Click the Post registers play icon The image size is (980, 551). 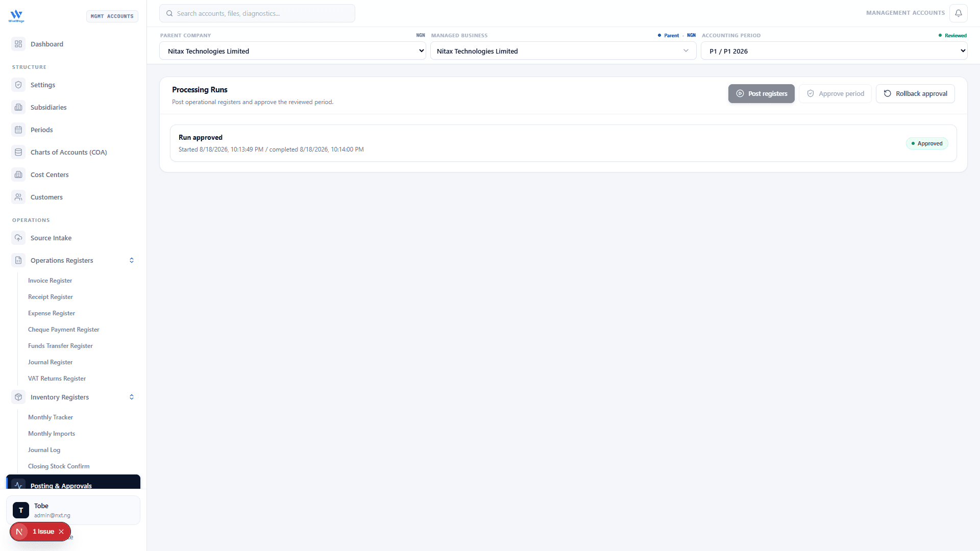click(740, 93)
